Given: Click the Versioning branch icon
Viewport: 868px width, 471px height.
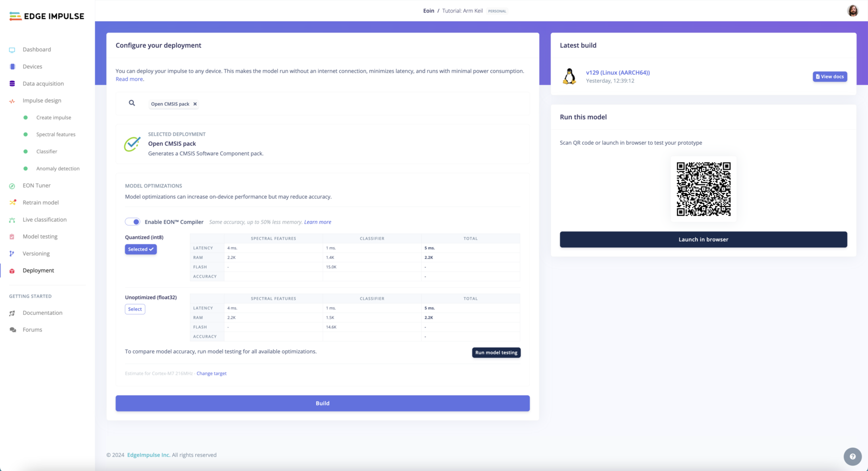Looking at the screenshot, I should pyautogui.click(x=12, y=254).
